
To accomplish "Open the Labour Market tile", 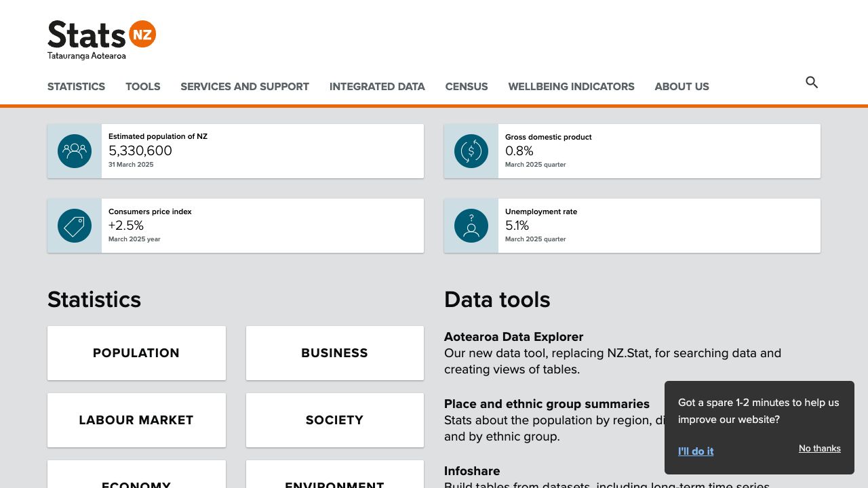I will [x=136, y=420].
